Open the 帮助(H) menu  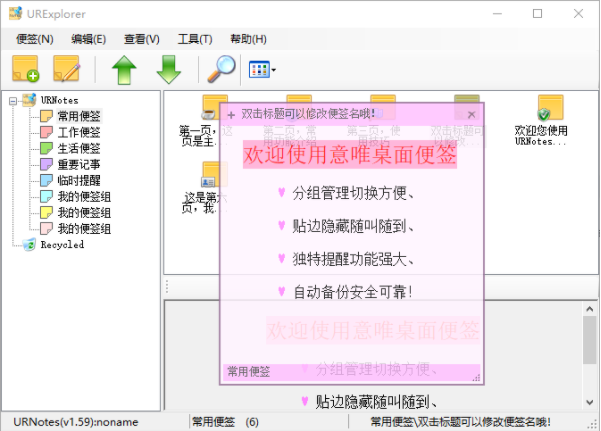[248, 39]
